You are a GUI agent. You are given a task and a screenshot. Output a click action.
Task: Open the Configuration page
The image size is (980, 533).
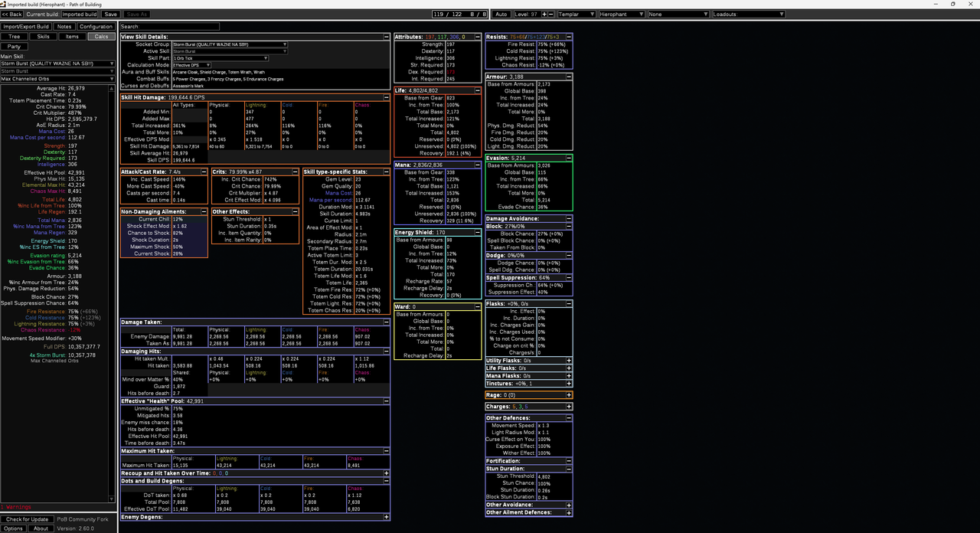point(96,27)
